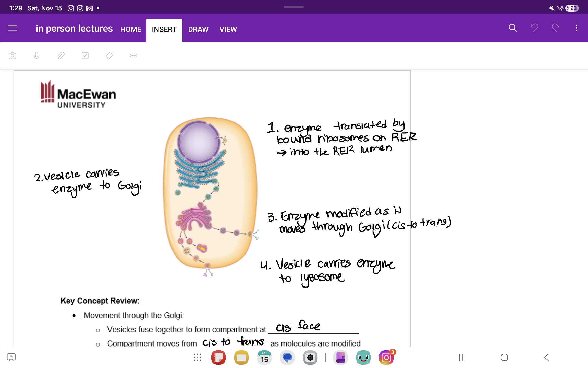
Task: Insert a to-do checkbox into the note
Action: click(x=85, y=55)
